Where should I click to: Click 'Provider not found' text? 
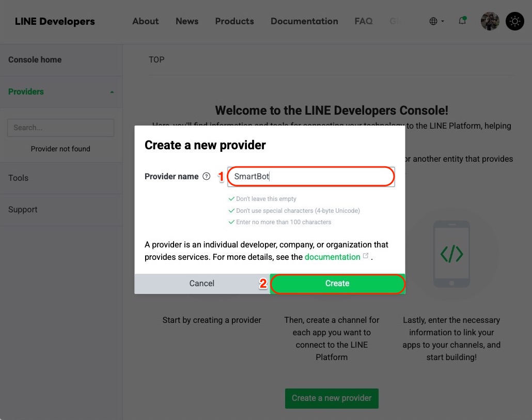60,149
